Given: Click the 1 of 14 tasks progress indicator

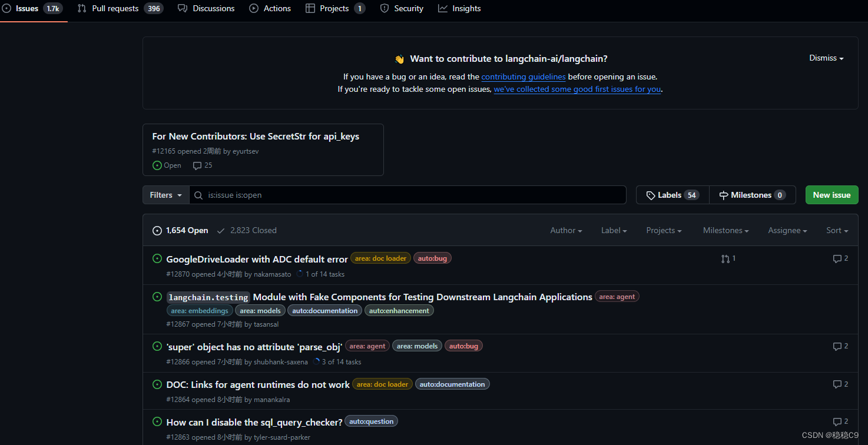Looking at the screenshot, I should click(320, 274).
